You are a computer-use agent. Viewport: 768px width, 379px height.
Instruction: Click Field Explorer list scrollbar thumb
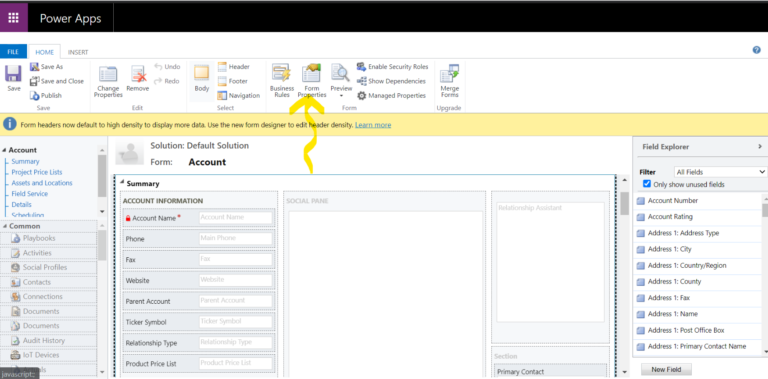(x=765, y=211)
